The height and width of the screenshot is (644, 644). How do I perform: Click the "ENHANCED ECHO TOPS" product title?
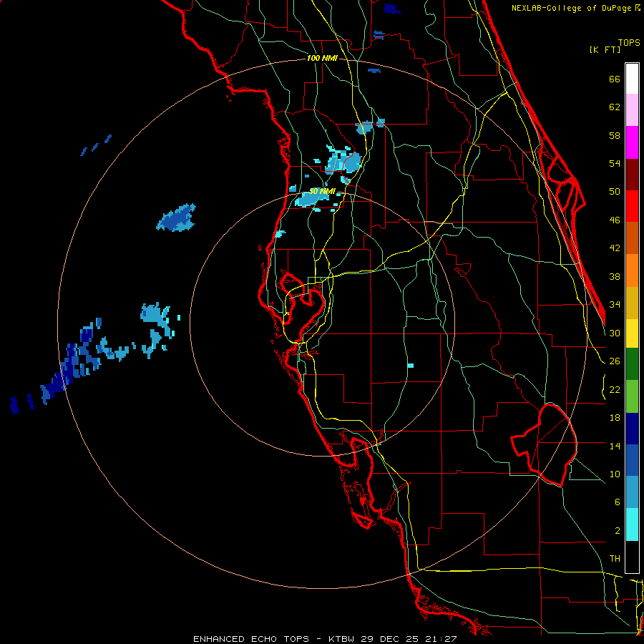251,639
